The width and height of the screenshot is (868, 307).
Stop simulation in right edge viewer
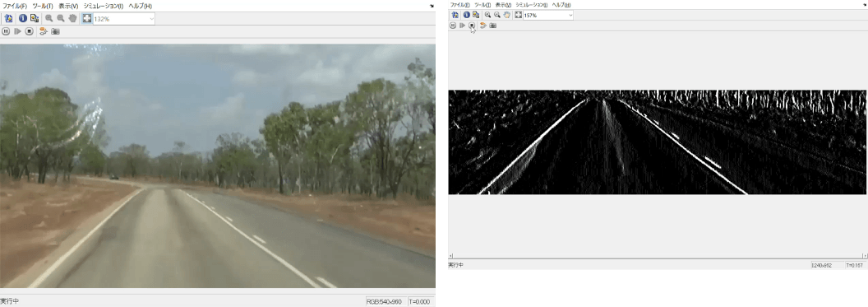(x=472, y=26)
